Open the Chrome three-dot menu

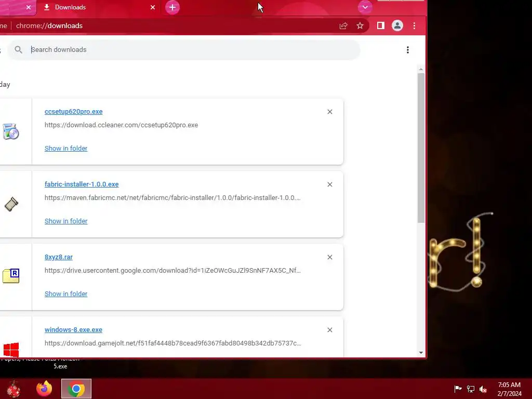(x=414, y=26)
